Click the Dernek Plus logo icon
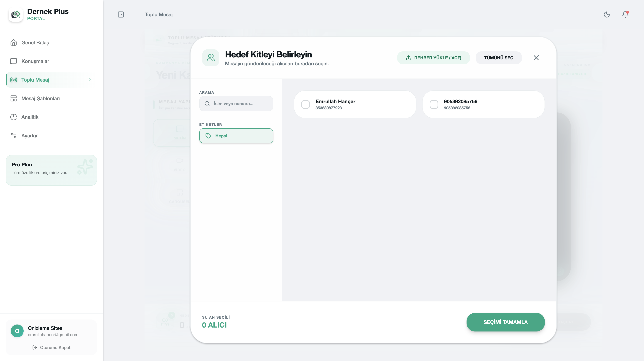The width and height of the screenshot is (644, 361). coord(16,14)
